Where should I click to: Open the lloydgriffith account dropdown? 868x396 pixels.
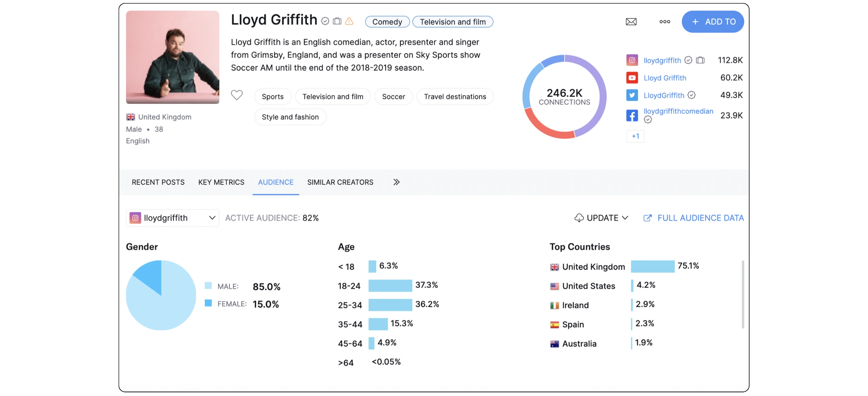(173, 218)
